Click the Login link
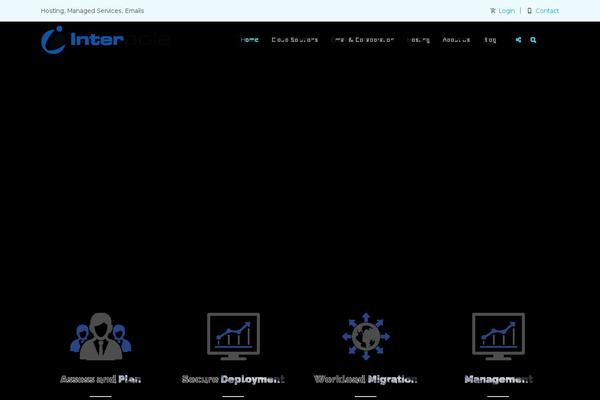Screen dimensions: 600x400 pyautogui.click(x=507, y=11)
